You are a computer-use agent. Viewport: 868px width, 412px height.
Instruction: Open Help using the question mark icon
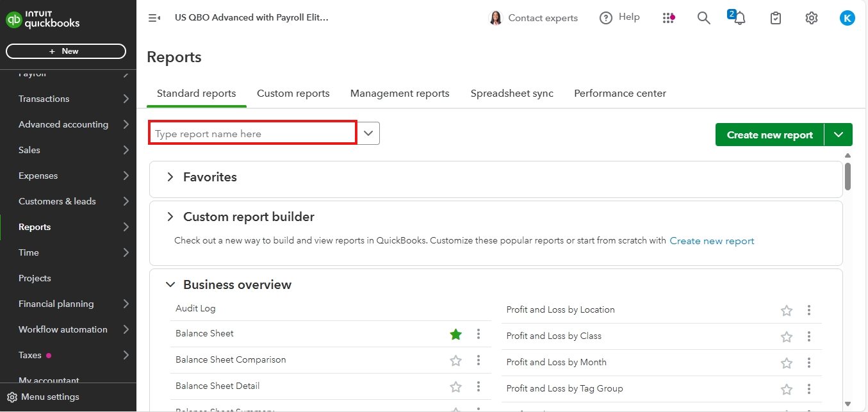click(x=606, y=17)
